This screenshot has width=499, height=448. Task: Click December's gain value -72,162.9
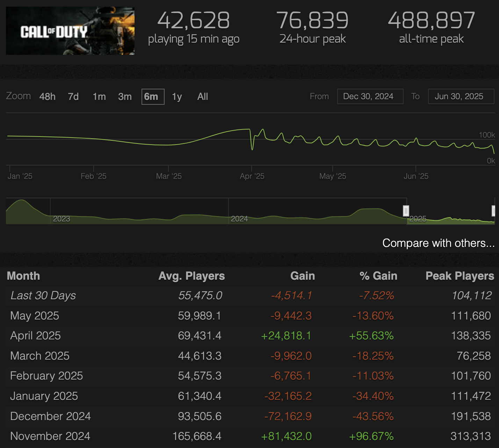click(288, 416)
